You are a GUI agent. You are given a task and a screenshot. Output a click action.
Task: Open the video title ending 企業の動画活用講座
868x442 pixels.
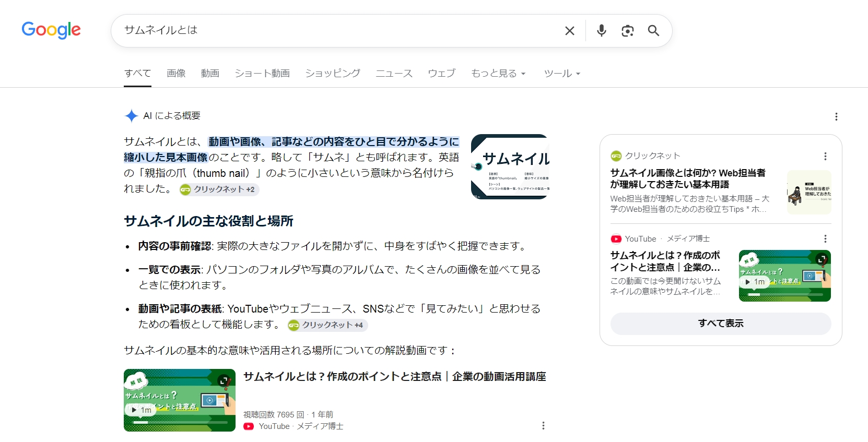click(x=395, y=376)
